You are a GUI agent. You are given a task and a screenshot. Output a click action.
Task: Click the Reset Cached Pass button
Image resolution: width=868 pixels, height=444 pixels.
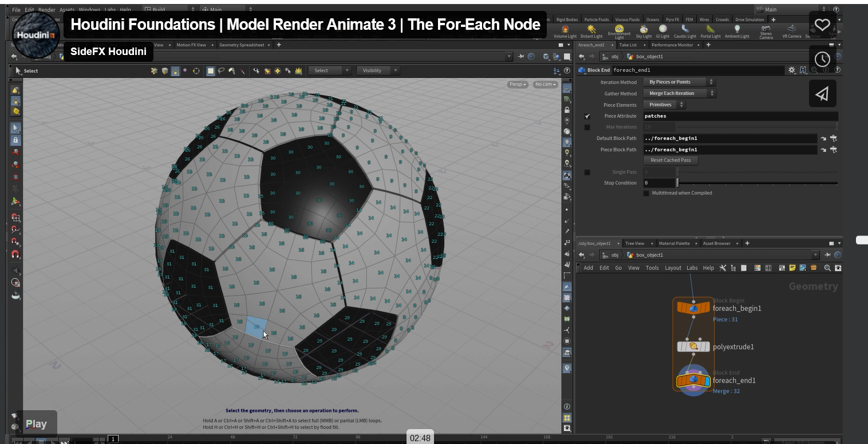point(670,160)
